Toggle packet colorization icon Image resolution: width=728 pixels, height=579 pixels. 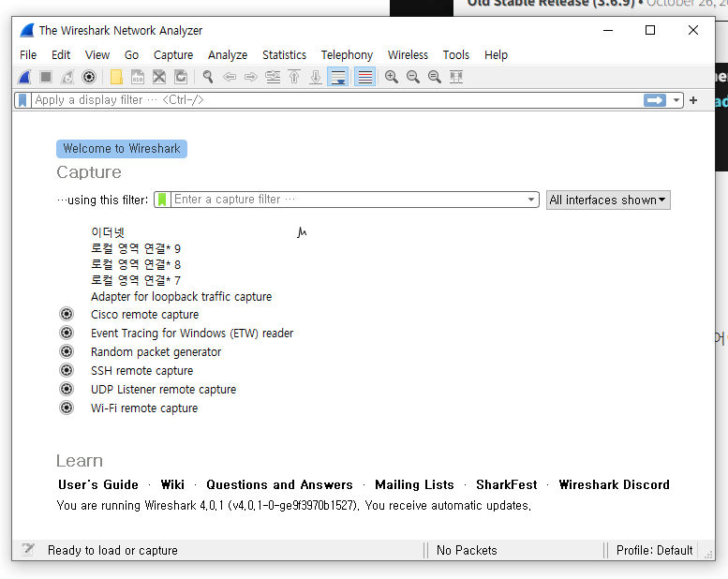click(x=364, y=77)
